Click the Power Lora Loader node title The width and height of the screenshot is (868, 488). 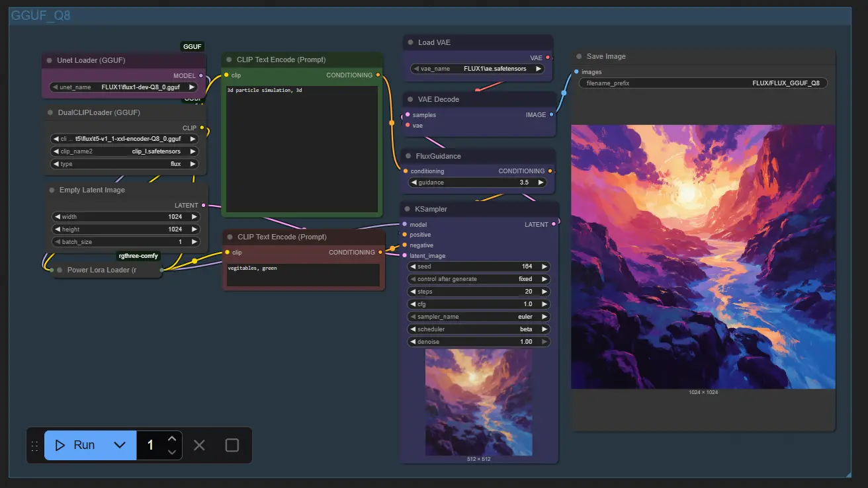pyautogui.click(x=102, y=270)
